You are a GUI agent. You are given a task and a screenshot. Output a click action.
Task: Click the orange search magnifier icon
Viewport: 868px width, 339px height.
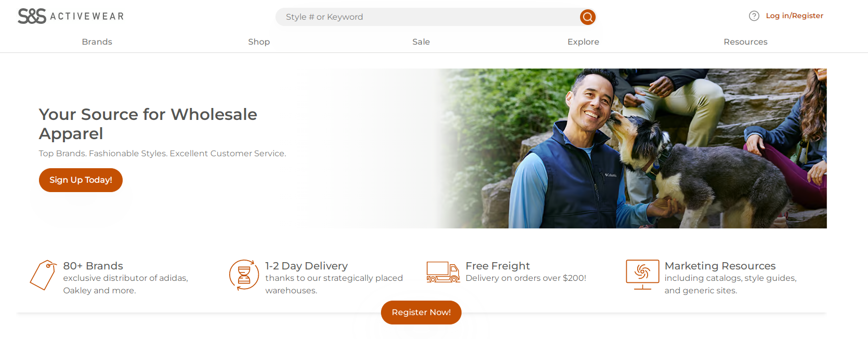587,17
